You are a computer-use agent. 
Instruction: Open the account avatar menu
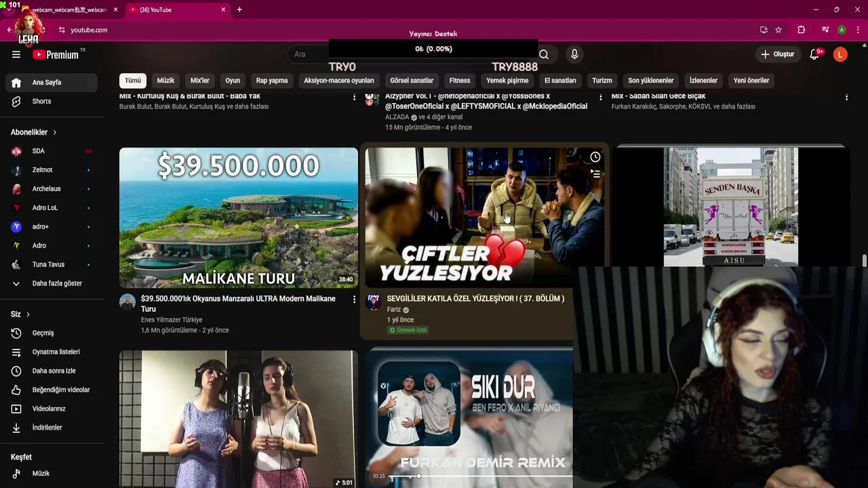pos(840,54)
